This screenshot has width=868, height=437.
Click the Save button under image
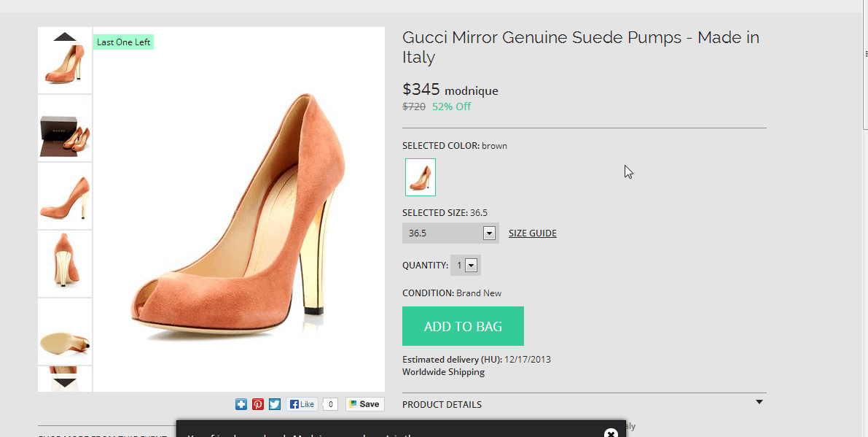tap(364, 404)
